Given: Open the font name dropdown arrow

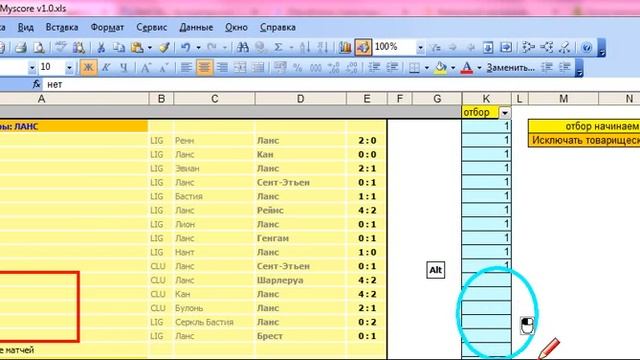Looking at the screenshot, I should pos(32,68).
